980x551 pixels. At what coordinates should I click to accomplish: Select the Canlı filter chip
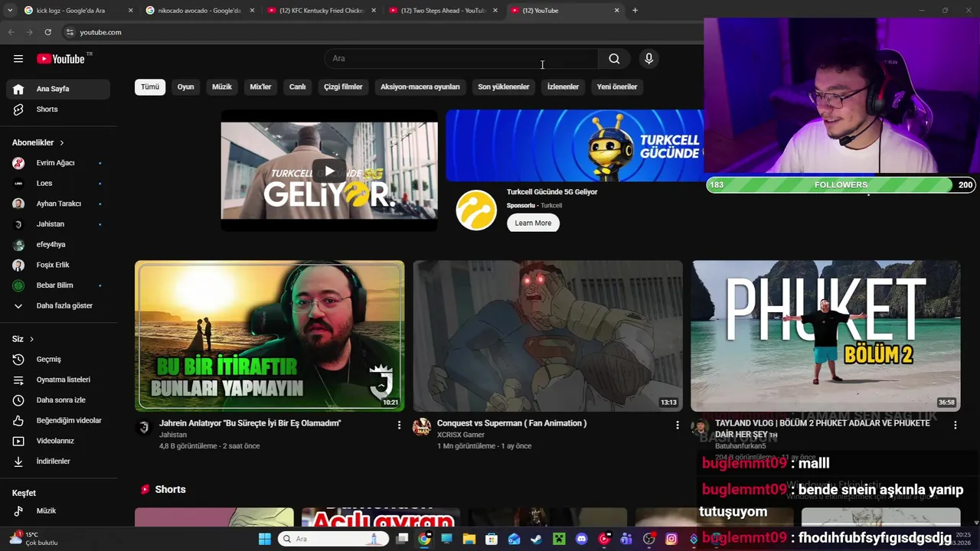click(x=298, y=87)
